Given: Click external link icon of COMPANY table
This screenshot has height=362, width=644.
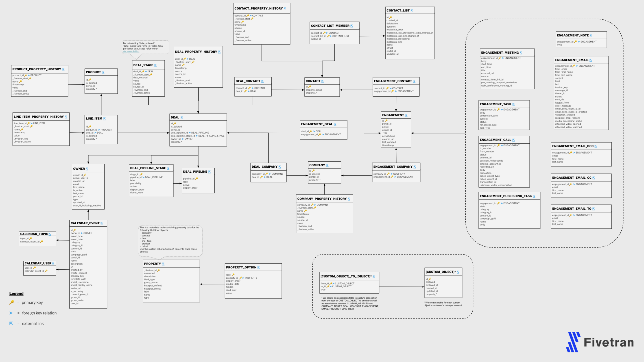Looking at the screenshot, I should click(x=327, y=165).
